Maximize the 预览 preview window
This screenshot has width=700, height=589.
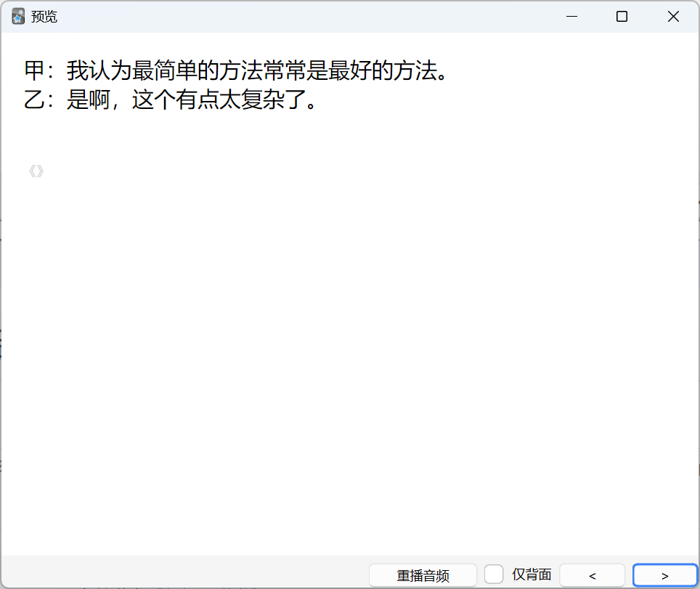pyautogui.click(x=622, y=17)
